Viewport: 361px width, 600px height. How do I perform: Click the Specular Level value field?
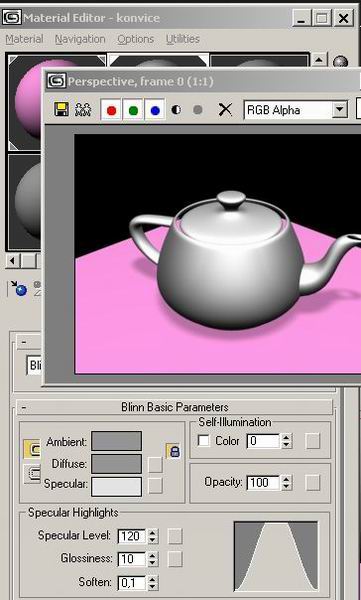(132, 536)
